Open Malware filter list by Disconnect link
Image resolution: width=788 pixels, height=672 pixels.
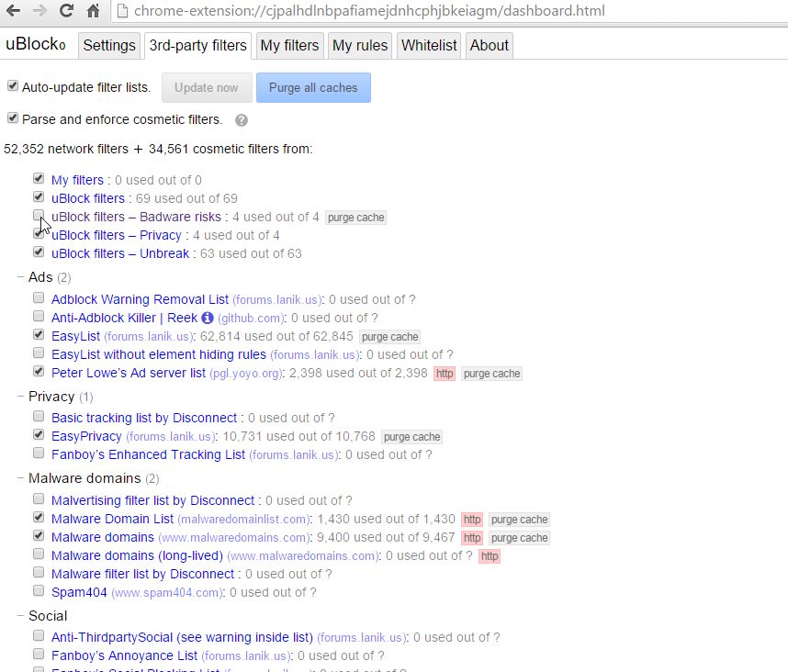[x=142, y=574]
